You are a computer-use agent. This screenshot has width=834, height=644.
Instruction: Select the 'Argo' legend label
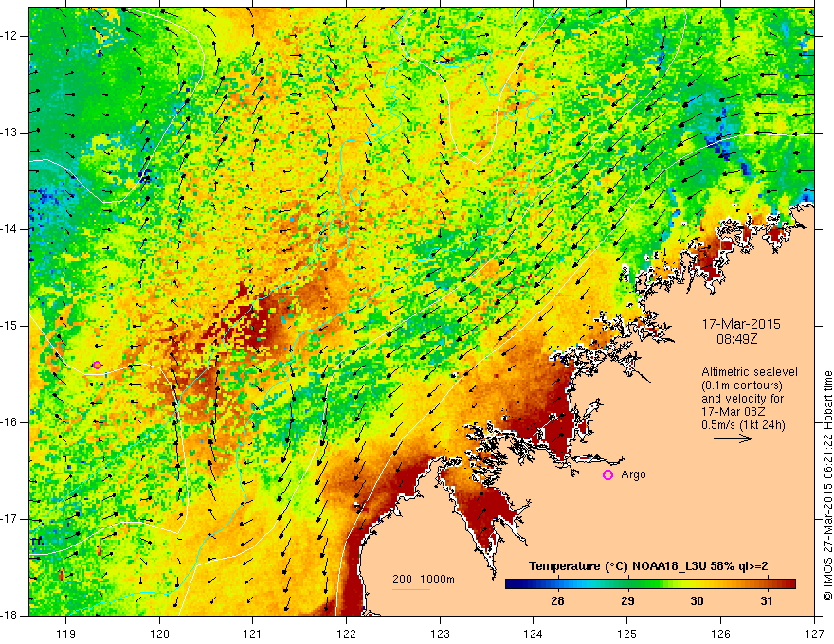[633, 474]
